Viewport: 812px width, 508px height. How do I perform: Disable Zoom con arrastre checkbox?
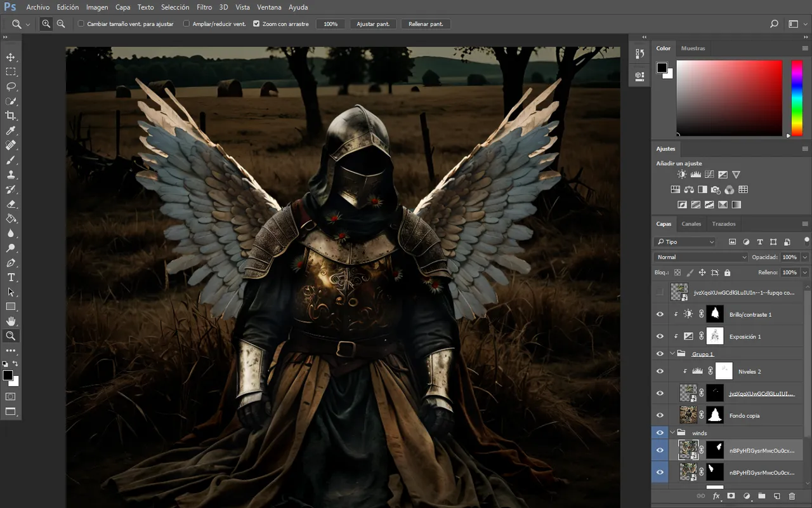(256, 23)
